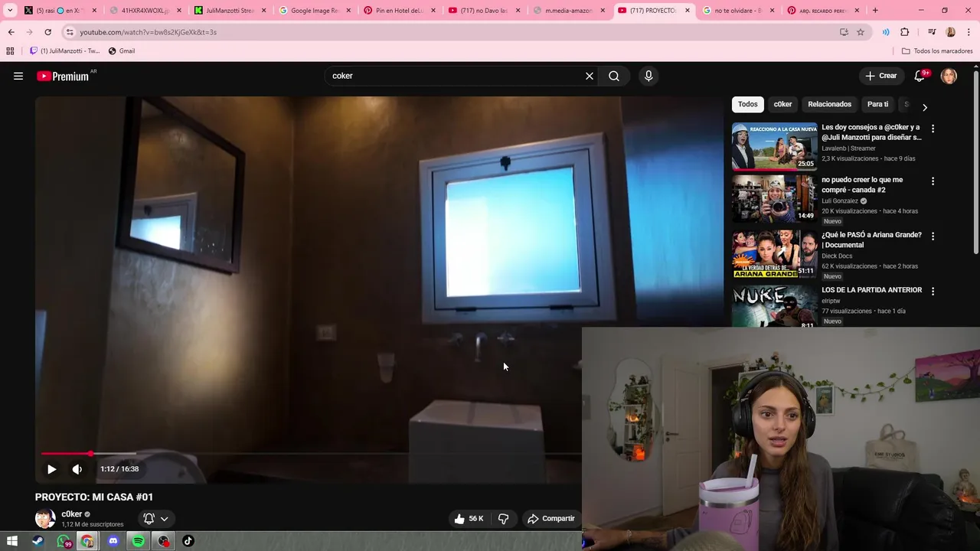Screen dimensions: 980x551
Task: Open Chrome profile avatar in toolbar
Action: (950, 32)
